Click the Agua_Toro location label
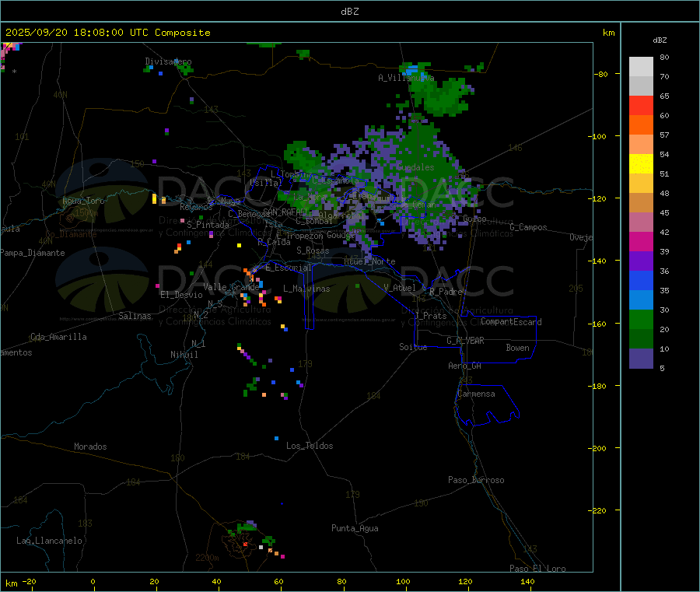Screen dimensions: 700x592 [83, 201]
